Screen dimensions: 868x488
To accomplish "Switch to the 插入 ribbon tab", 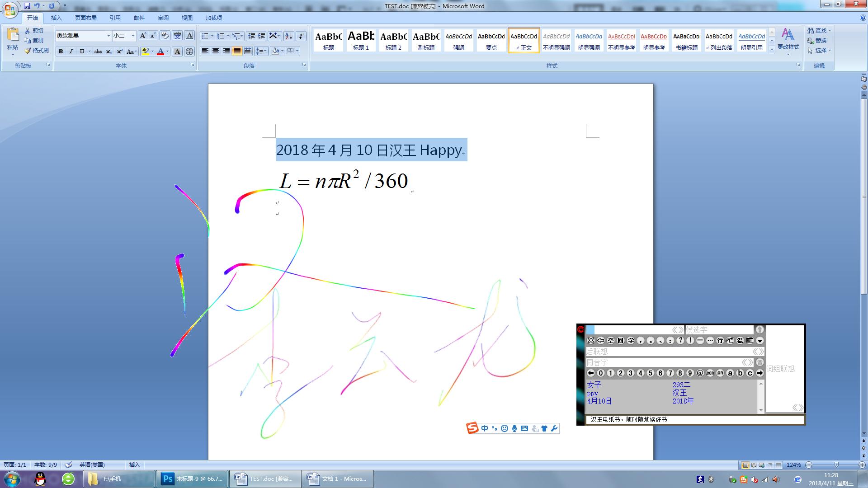I will coord(56,18).
